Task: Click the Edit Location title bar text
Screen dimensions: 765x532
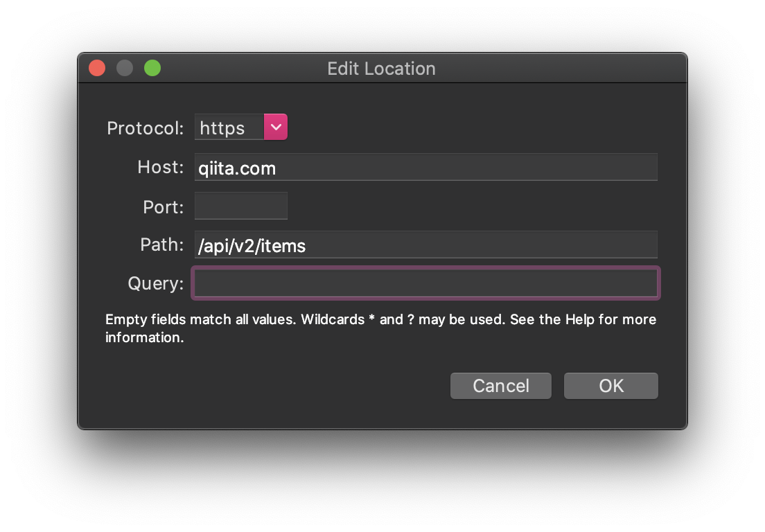Action: (x=382, y=69)
